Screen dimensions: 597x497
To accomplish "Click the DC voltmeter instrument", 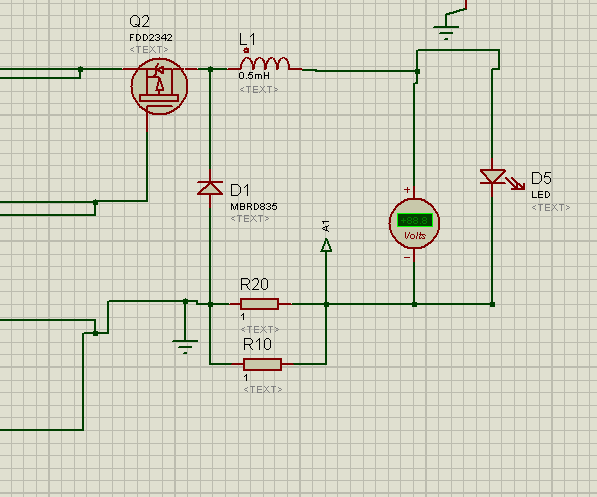I will (x=414, y=223).
